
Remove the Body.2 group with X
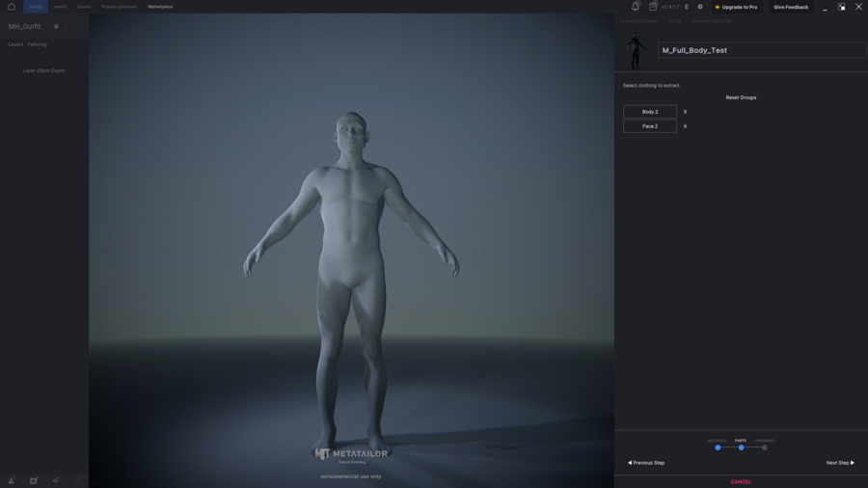click(x=685, y=112)
